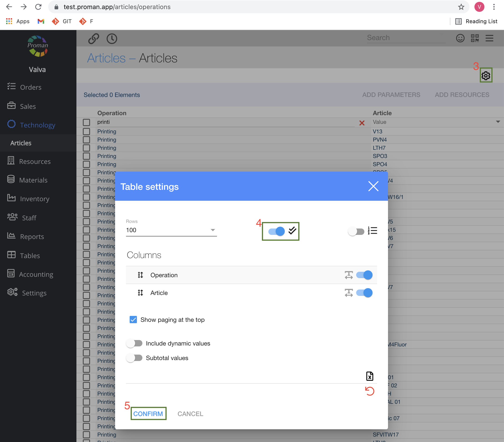504x442 pixels.
Task: Open table settings gear icon
Action: tap(486, 76)
